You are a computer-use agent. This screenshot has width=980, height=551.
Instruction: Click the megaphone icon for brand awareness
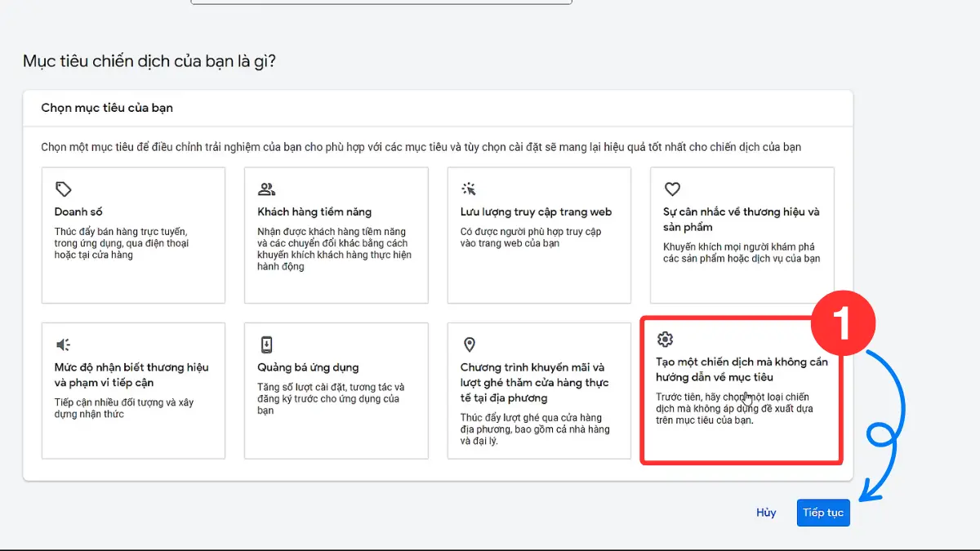pyautogui.click(x=63, y=344)
